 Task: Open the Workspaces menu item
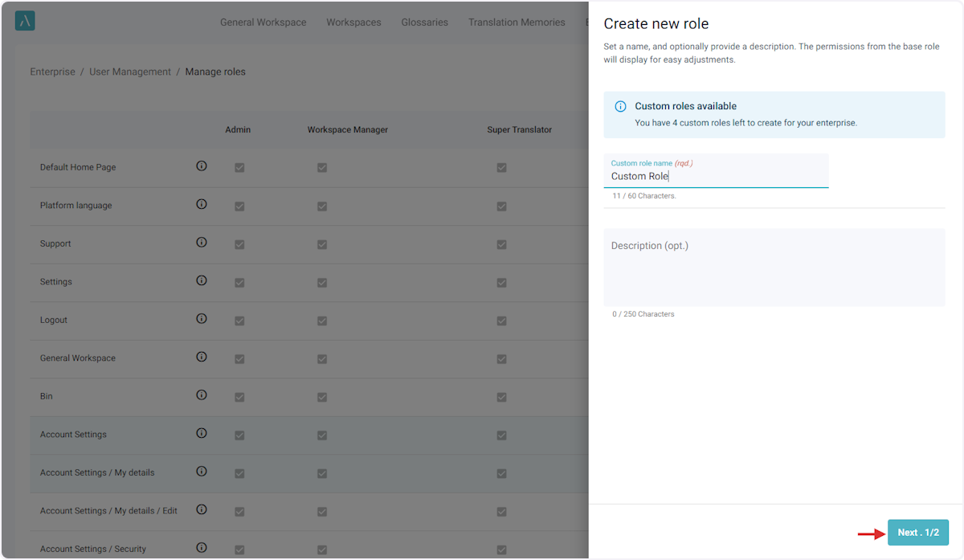(353, 22)
